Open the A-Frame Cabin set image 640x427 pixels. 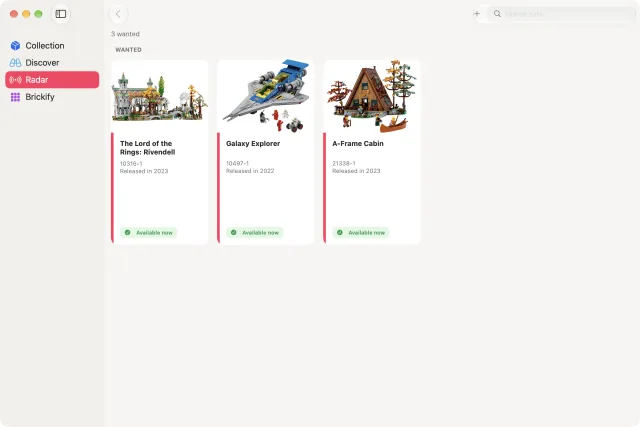[372, 97]
